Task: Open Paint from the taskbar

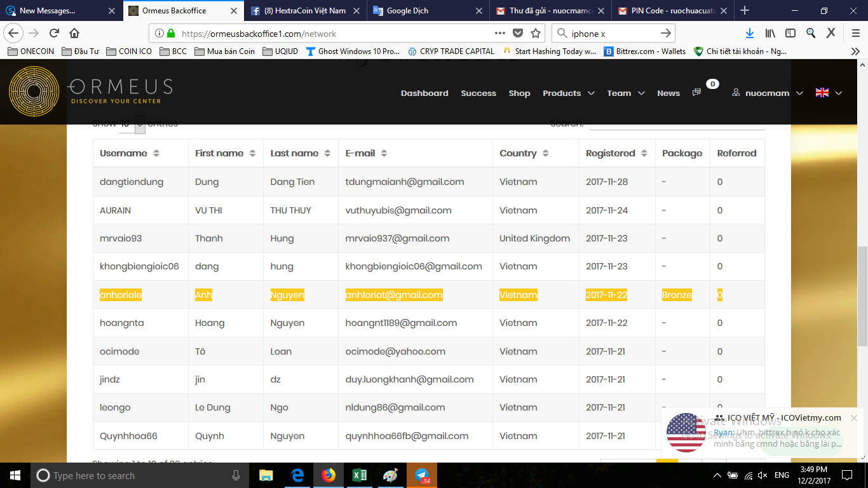Action: (391, 475)
